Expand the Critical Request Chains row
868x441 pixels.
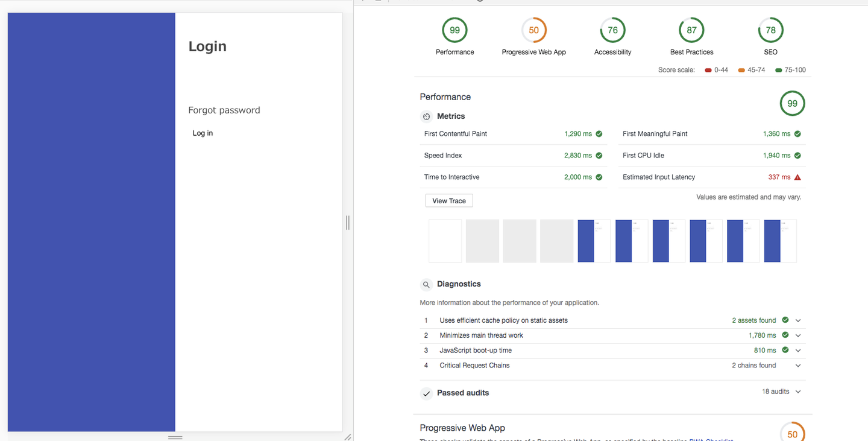798,366
